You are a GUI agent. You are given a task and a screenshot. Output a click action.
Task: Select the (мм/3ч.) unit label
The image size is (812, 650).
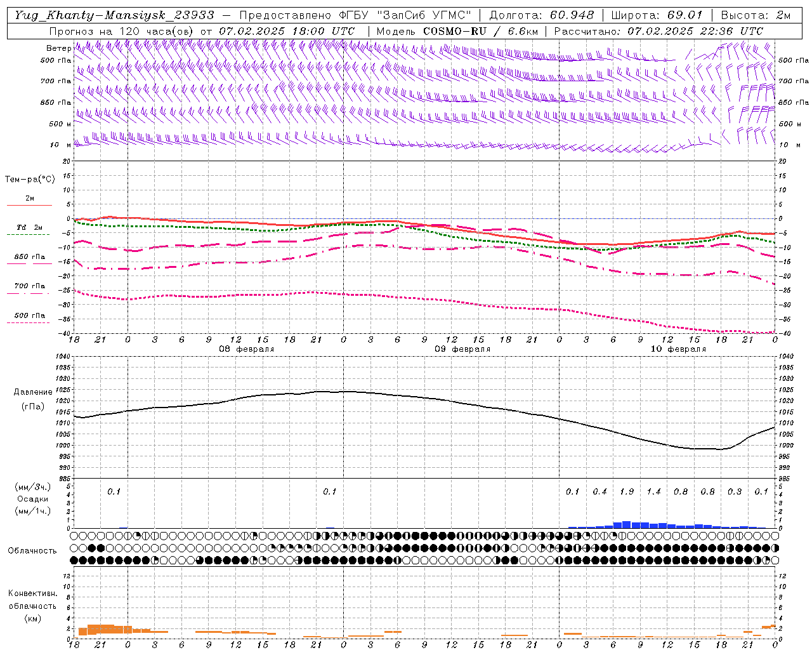32,487
